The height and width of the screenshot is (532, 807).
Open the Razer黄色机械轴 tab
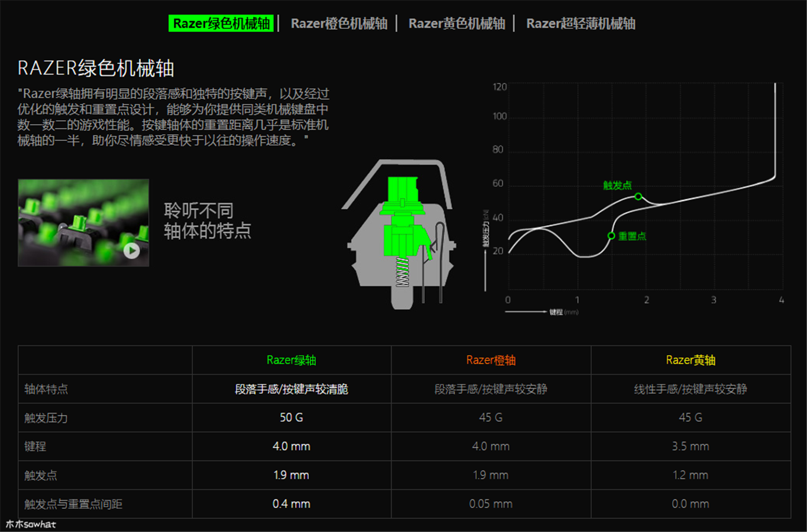(457, 24)
